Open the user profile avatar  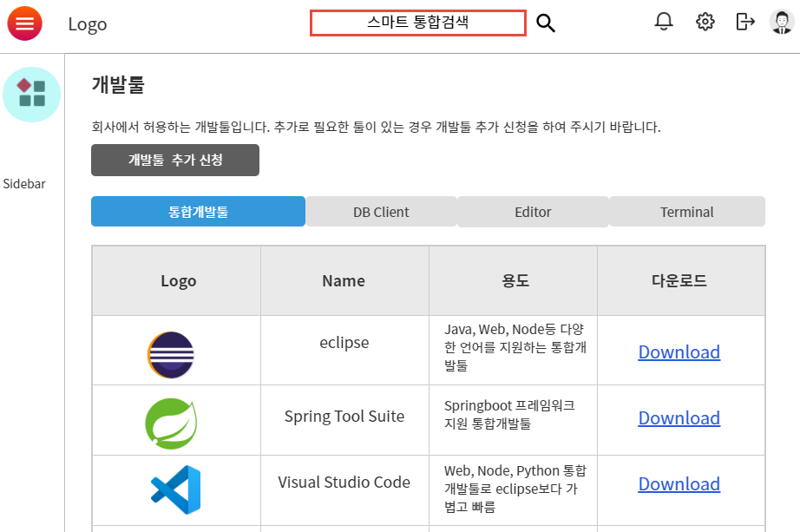782,23
